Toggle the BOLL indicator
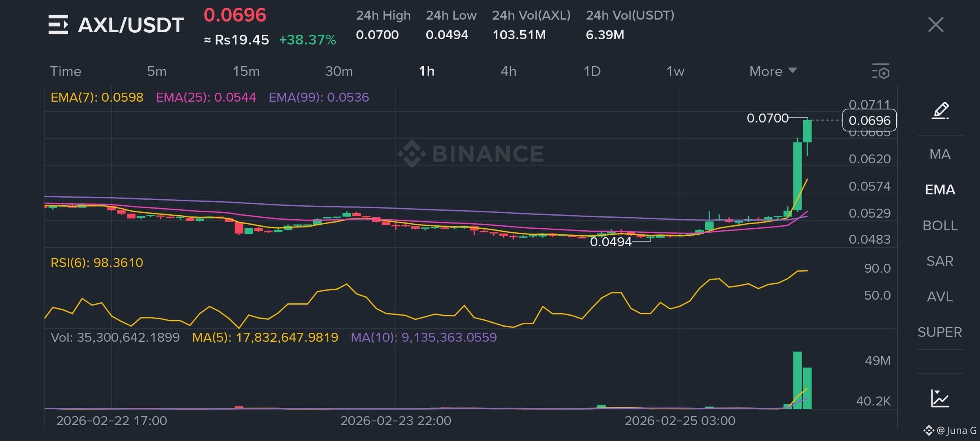Screen dimensions: 980x441 tap(940, 226)
